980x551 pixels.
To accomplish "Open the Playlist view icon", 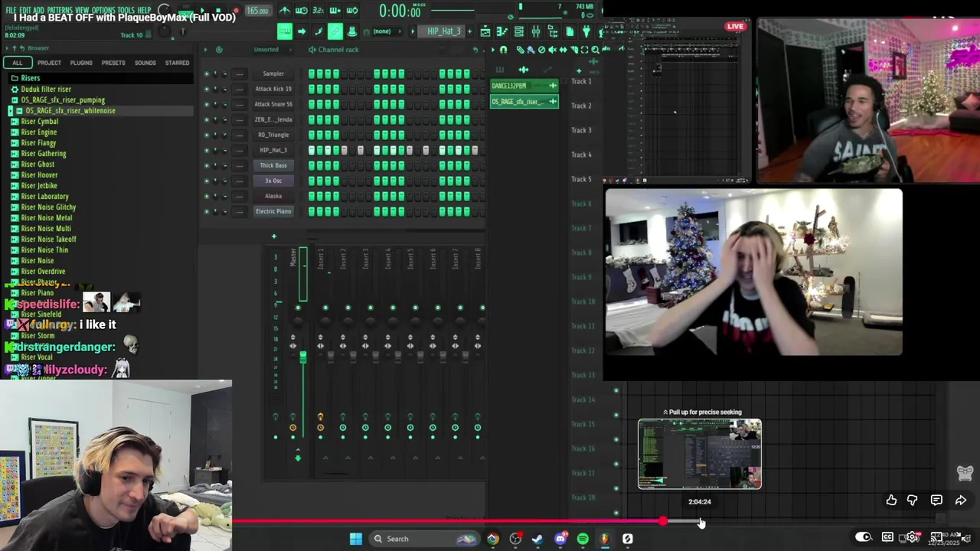I will [x=485, y=31].
